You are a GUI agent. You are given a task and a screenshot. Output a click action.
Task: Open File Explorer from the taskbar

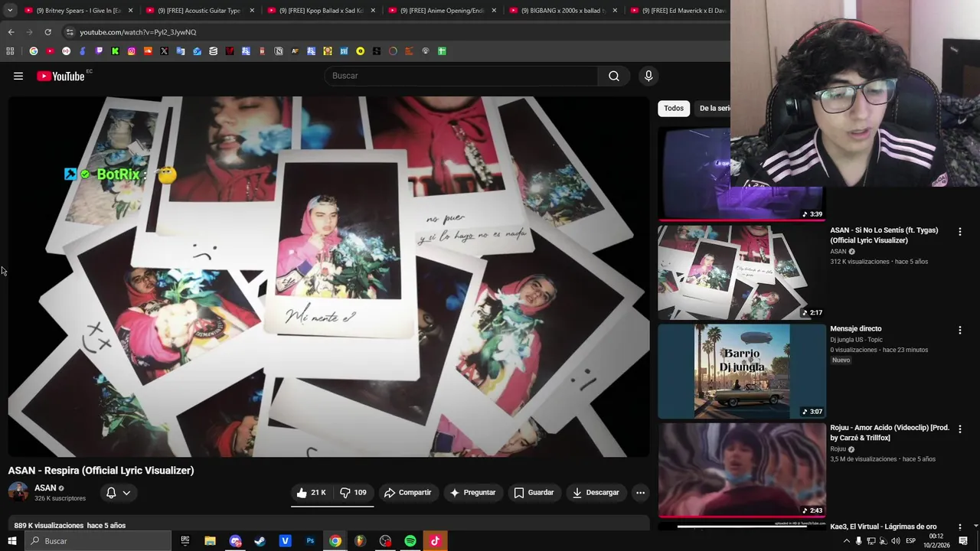pyautogui.click(x=210, y=541)
